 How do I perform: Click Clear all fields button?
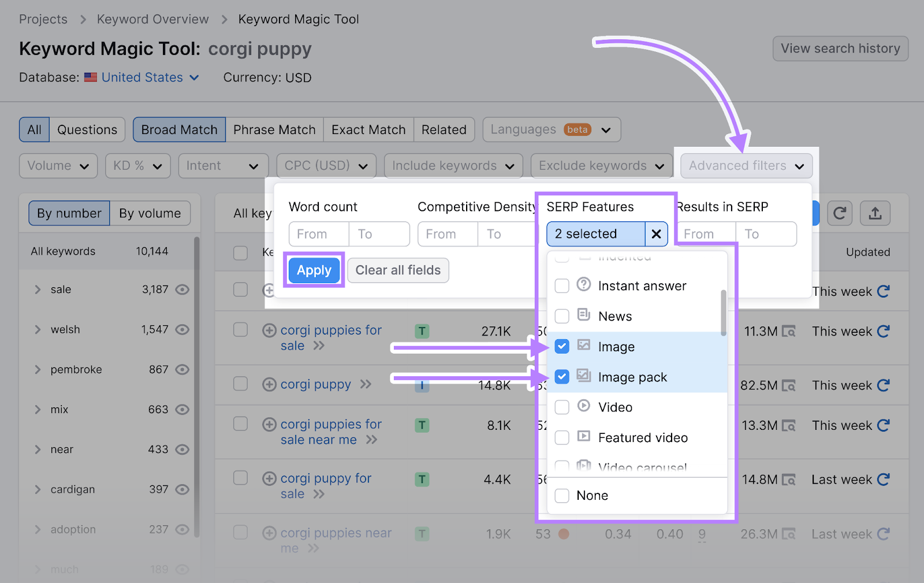398,270
